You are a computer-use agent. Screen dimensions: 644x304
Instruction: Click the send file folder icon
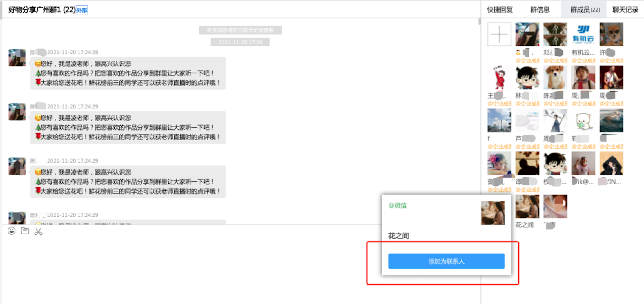point(25,231)
